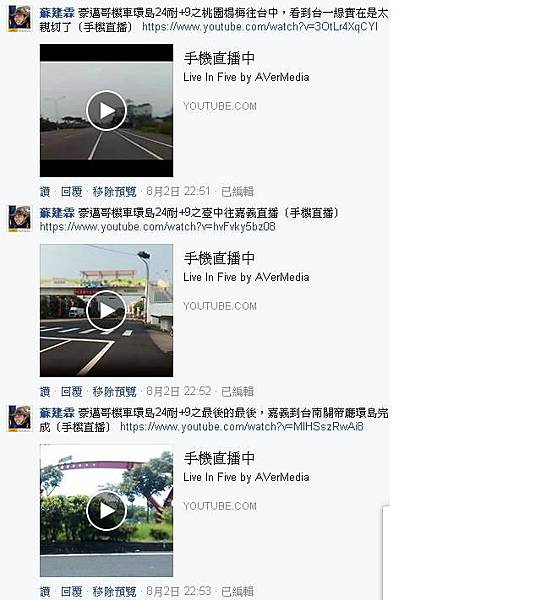The width and height of the screenshot is (541, 600).
Task: Play the third video with archway thumbnail
Action: (106, 510)
